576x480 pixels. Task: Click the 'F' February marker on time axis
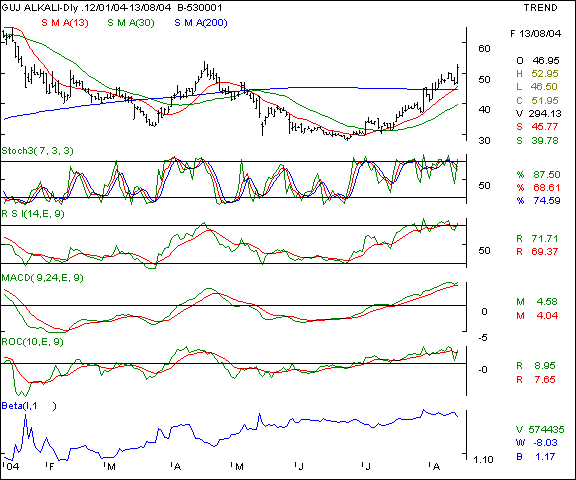pos(51,467)
